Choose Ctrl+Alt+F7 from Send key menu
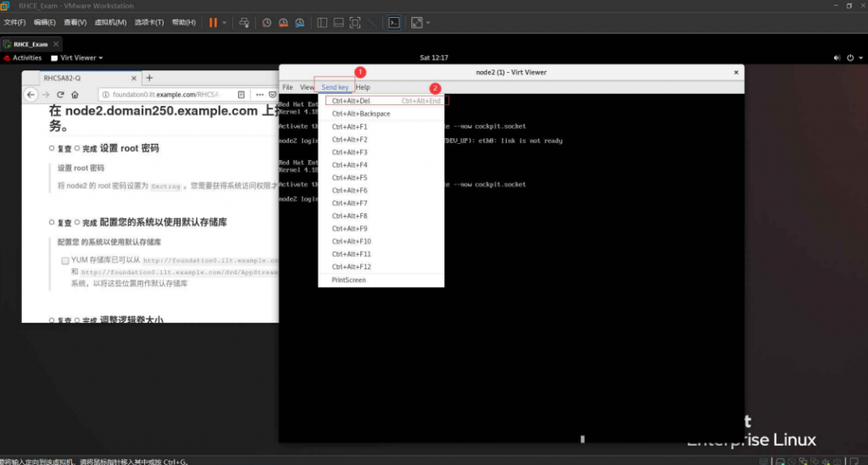 click(381, 203)
